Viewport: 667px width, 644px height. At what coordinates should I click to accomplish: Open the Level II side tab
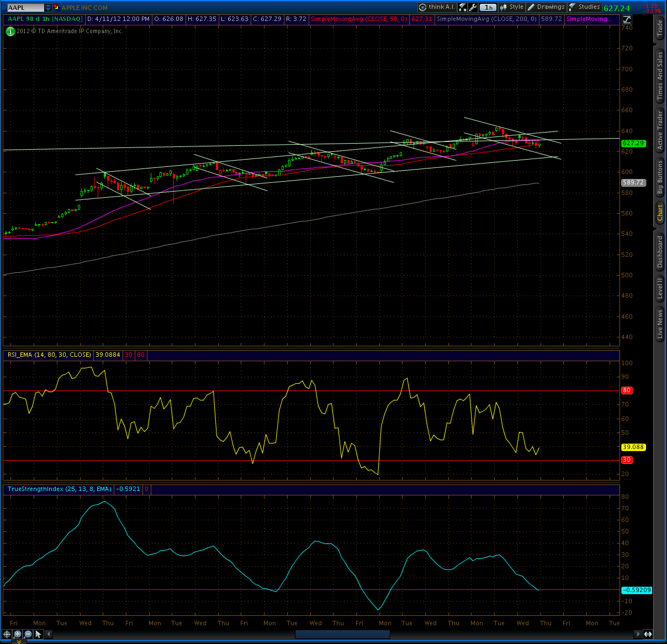pos(660,288)
